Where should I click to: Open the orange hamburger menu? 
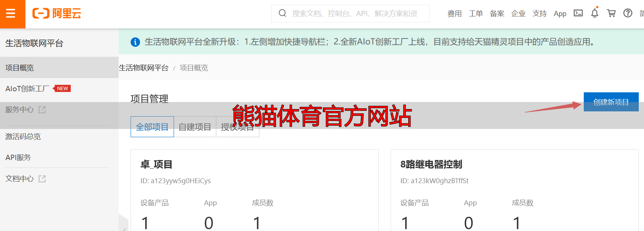click(11, 14)
